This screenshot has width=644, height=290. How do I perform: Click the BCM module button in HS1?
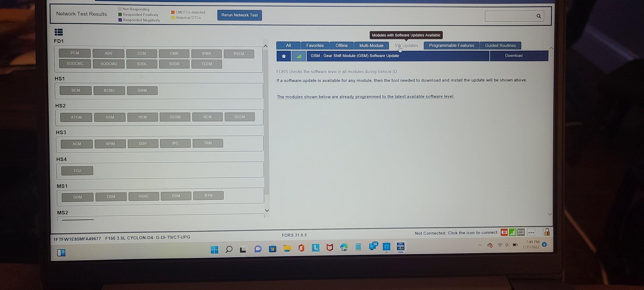coord(76,90)
